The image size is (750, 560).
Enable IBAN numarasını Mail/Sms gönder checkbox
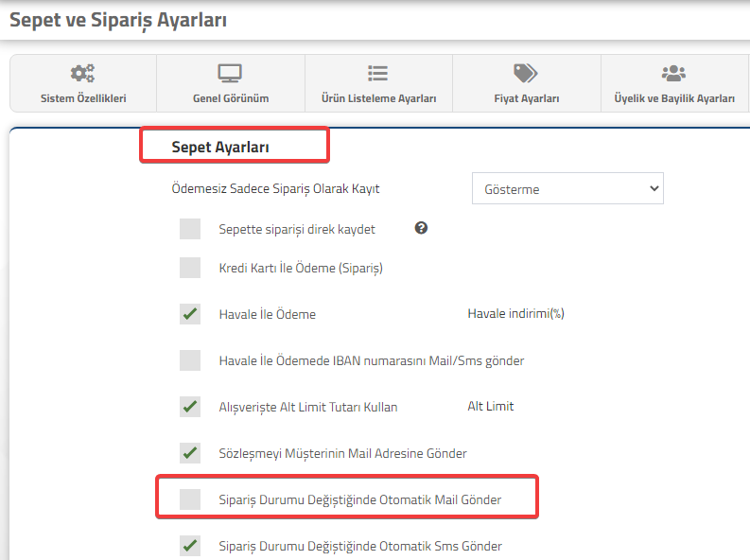click(x=190, y=360)
